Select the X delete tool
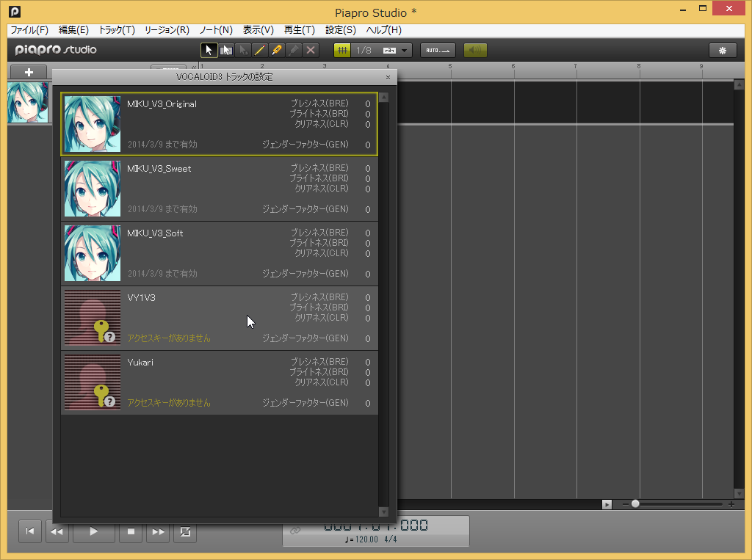 [311, 50]
